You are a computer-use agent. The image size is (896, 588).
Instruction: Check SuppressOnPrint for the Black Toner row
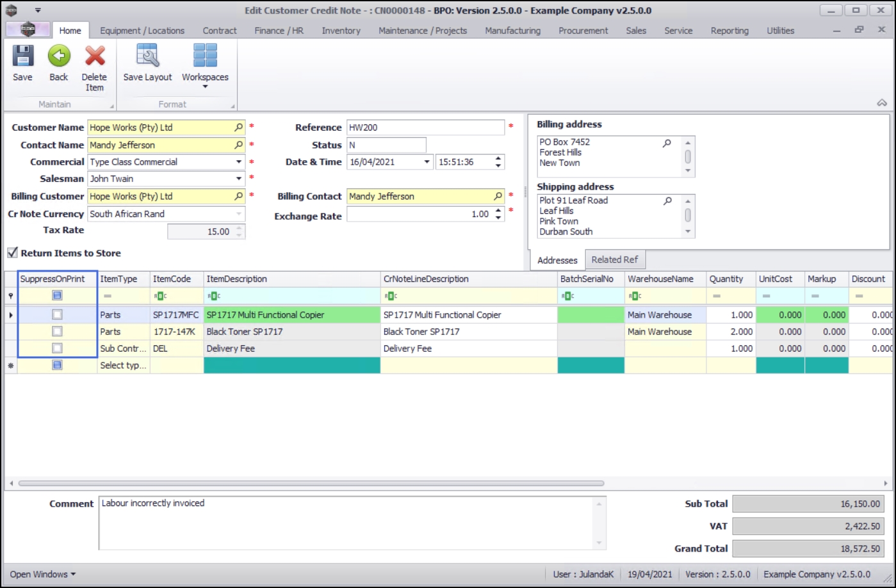(57, 332)
